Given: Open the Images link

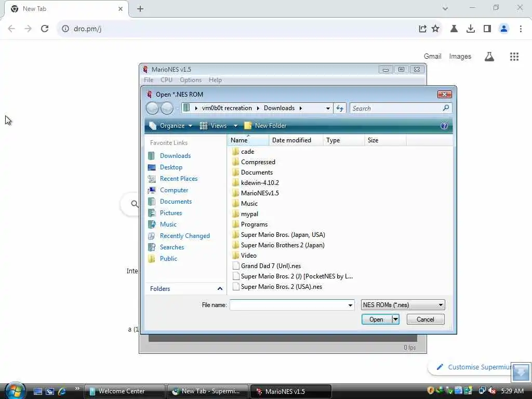Looking at the screenshot, I should pyautogui.click(x=460, y=56).
